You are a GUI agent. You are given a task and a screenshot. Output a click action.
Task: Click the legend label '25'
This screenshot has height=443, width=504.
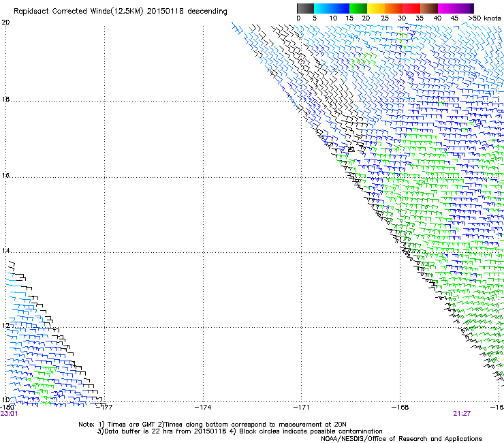click(x=385, y=18)
